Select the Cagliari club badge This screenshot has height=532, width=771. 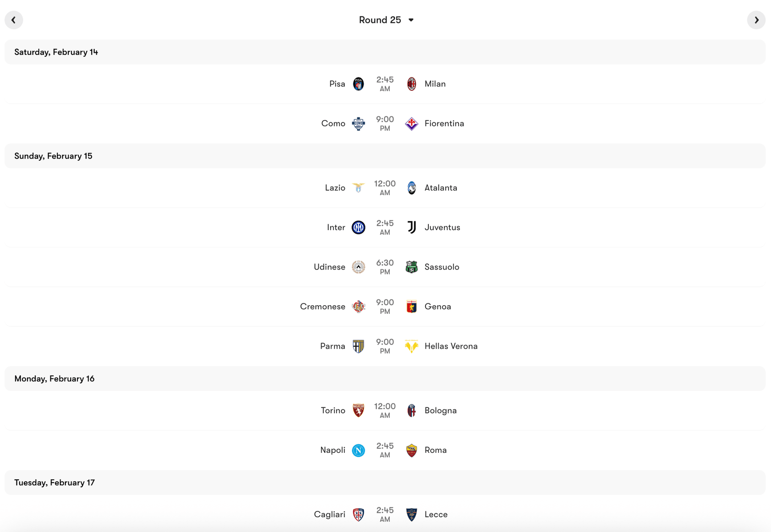(359, 514)
